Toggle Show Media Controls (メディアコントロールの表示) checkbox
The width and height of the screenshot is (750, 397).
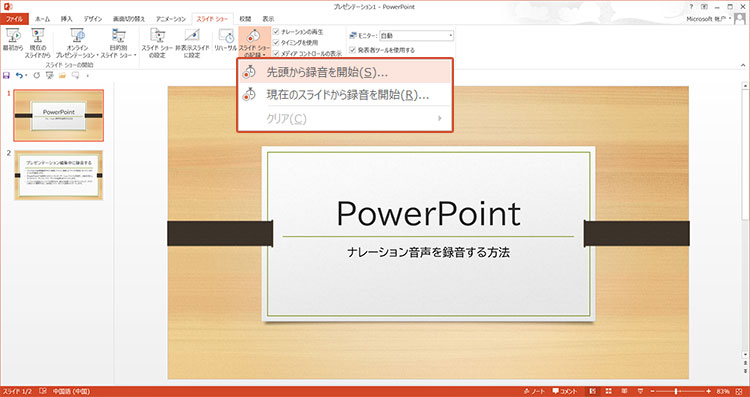click(276, 53)
